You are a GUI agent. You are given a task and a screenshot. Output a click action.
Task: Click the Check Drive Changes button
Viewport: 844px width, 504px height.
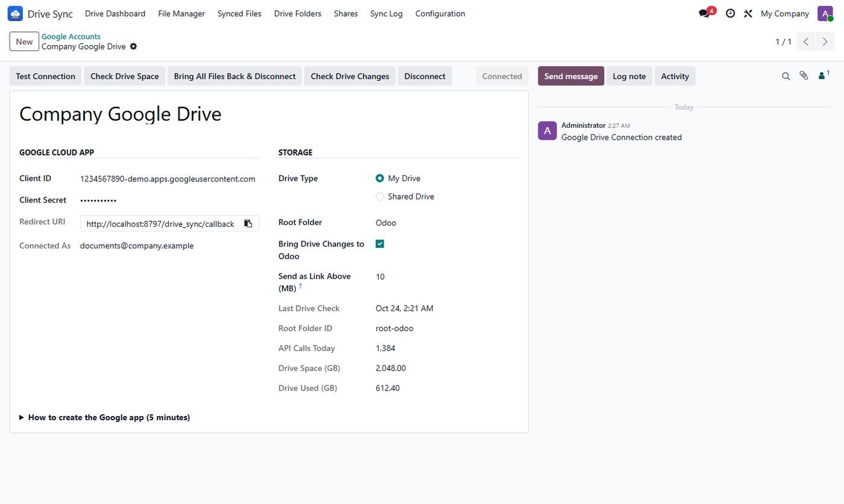tap(350, 76)
